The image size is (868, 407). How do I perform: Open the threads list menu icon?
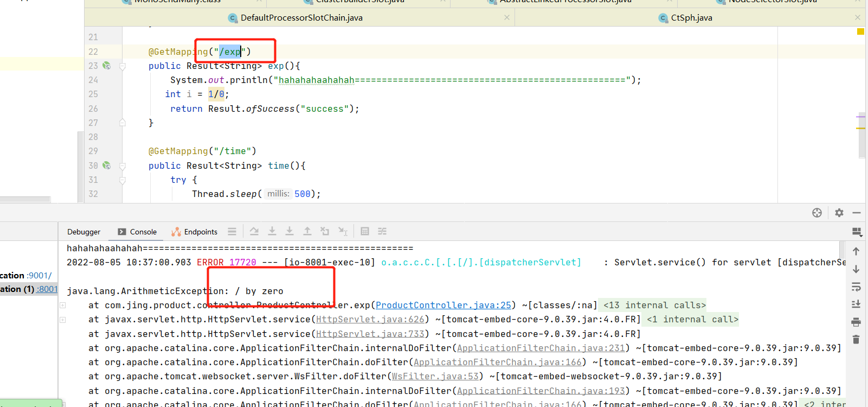[232, 231]
